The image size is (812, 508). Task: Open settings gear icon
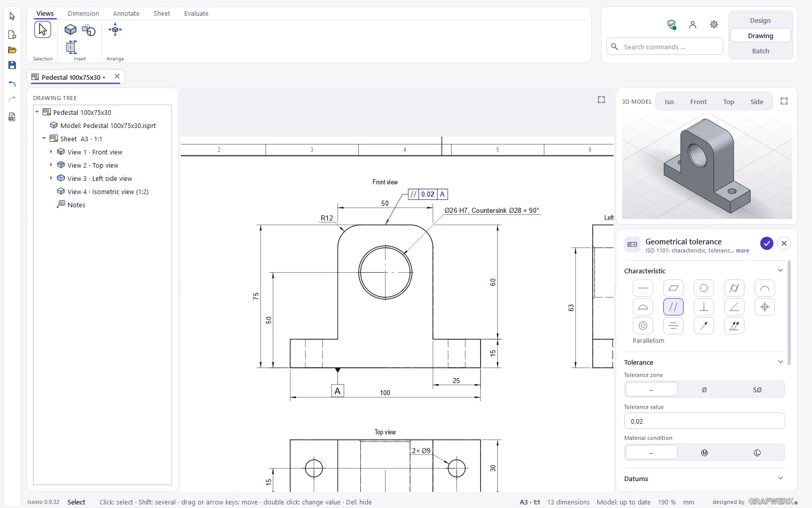tap(714, 24)
